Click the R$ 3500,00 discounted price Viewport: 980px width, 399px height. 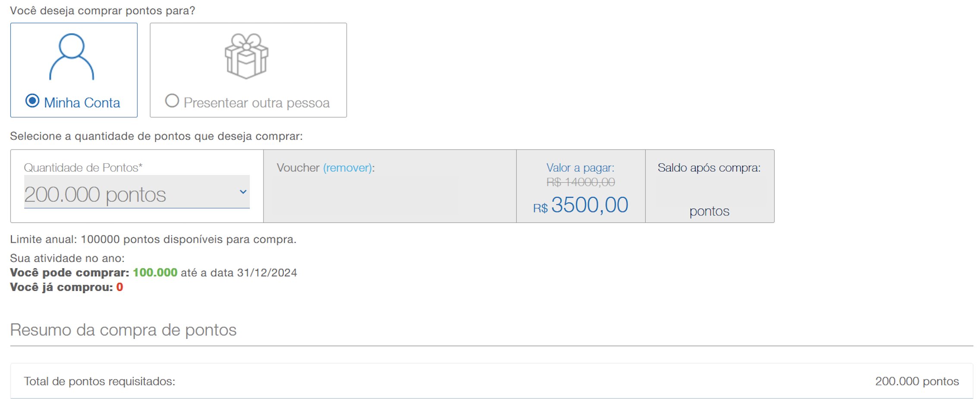click(x=581, y=205)
